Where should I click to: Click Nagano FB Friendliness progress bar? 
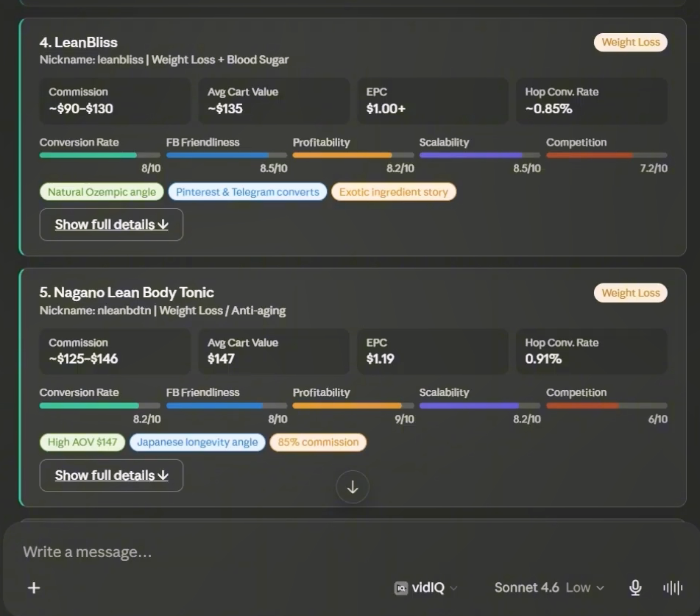click(227, 406)
